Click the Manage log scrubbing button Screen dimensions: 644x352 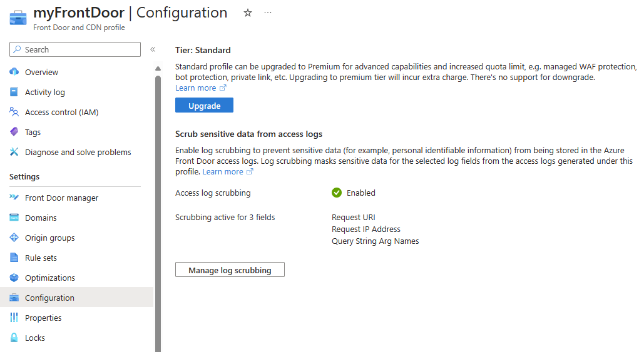(230, 270)
